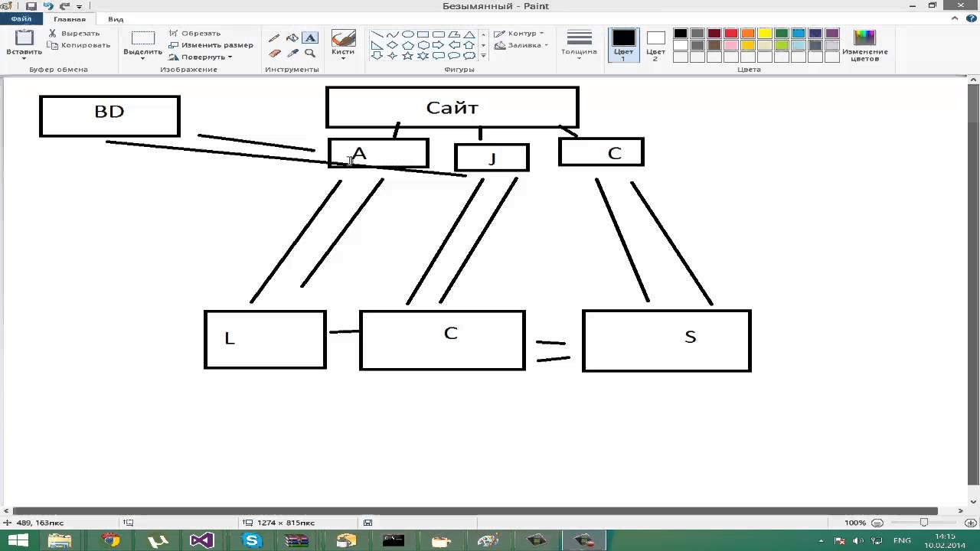Click the Save icon in quick access toolbar
Image resolution: width=980 pixels, height=551 pixels.
tap(31, 6)
